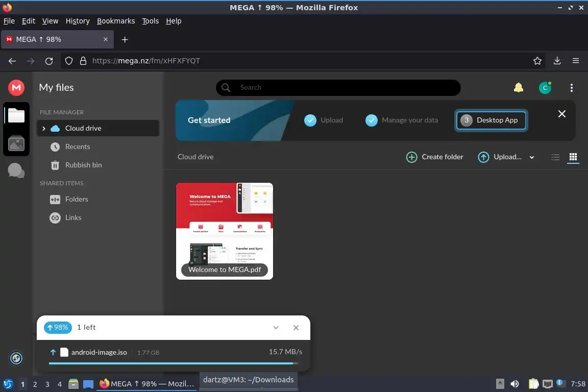Open the Bookmarks menu
This screenshot has height=392, width=588.
pyautogui.click(x=116, y=21)
